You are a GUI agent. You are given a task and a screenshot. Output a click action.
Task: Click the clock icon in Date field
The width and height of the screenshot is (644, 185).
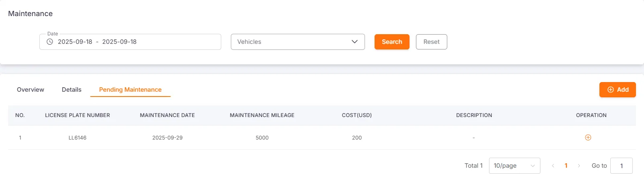50,42
